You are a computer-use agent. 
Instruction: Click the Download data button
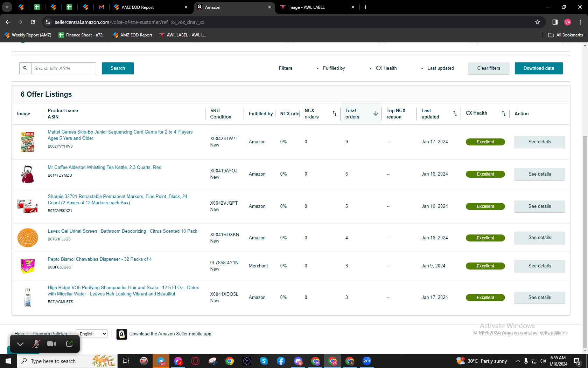pos(539,68)
